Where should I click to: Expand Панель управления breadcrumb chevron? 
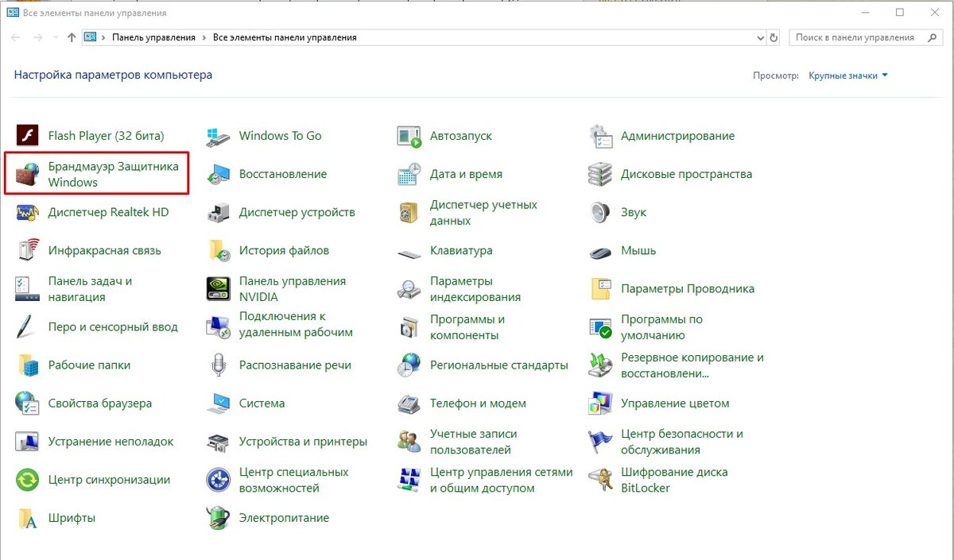click(205, 37)
